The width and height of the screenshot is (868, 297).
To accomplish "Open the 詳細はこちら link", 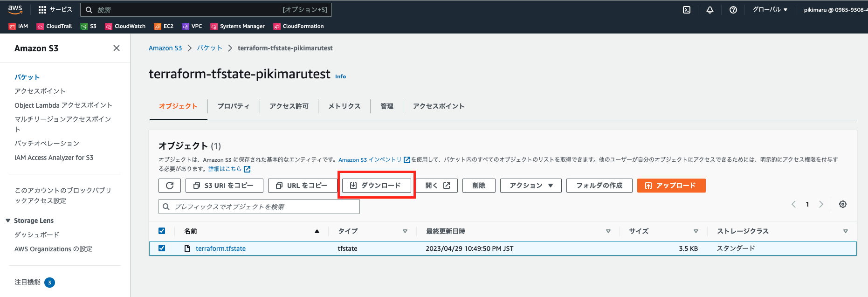I will pos(229,169).
